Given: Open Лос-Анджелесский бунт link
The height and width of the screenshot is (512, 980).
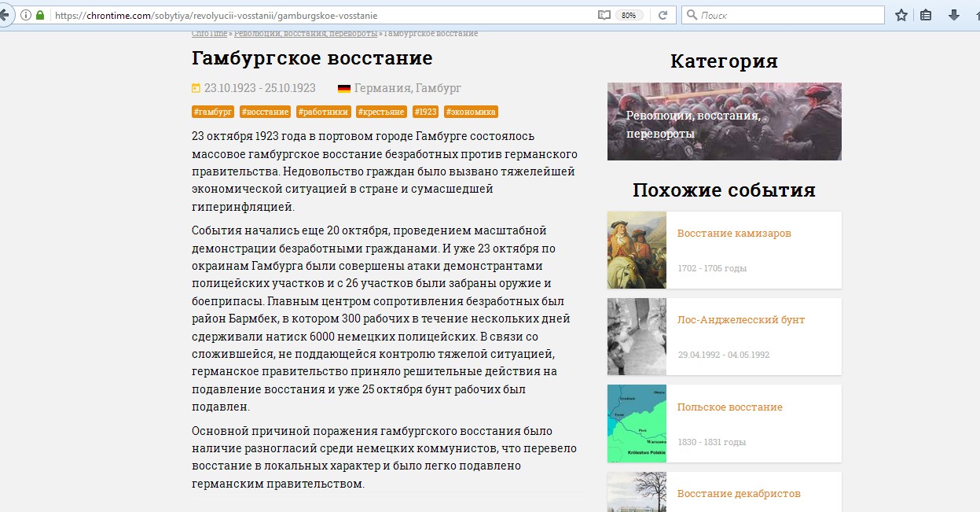Looking at the screenshot, I should 741,320.
